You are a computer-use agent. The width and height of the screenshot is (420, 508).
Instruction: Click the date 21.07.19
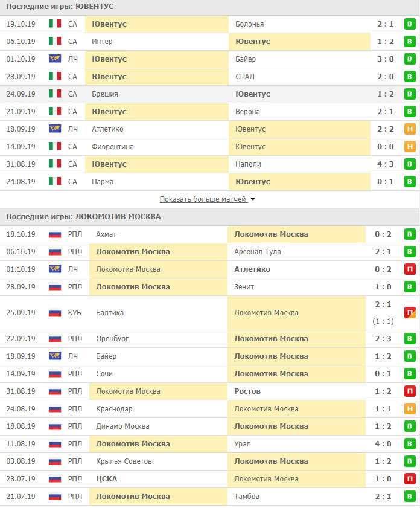21,496
